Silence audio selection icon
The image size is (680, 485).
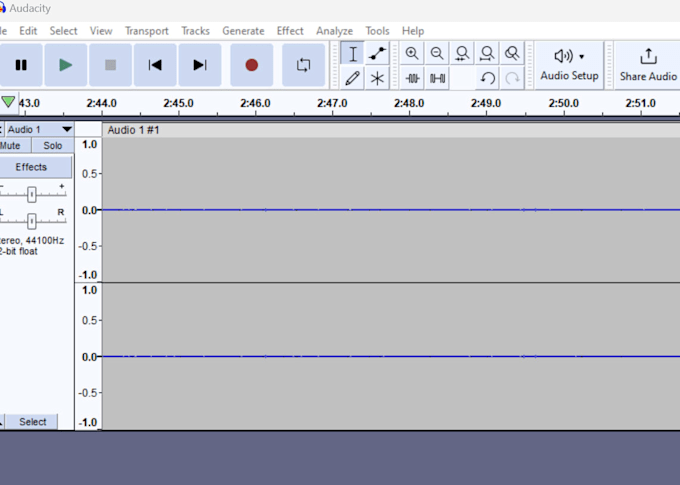click(x=437, y=79)
